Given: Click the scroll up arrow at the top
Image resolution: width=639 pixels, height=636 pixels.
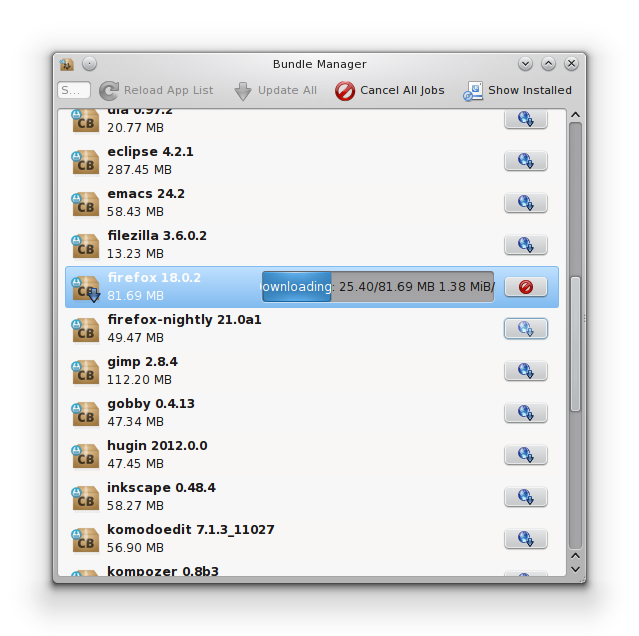Looking at the screenshot, I should (x=575, y=115).
